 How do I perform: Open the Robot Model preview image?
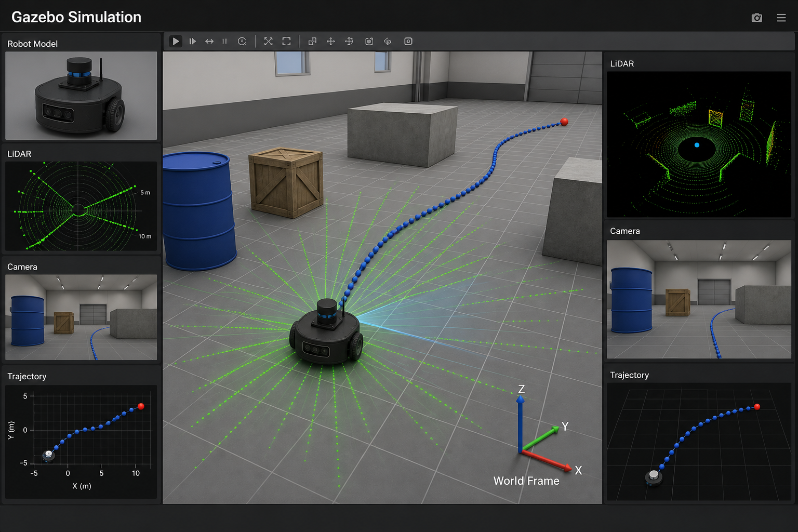point(81,96)
